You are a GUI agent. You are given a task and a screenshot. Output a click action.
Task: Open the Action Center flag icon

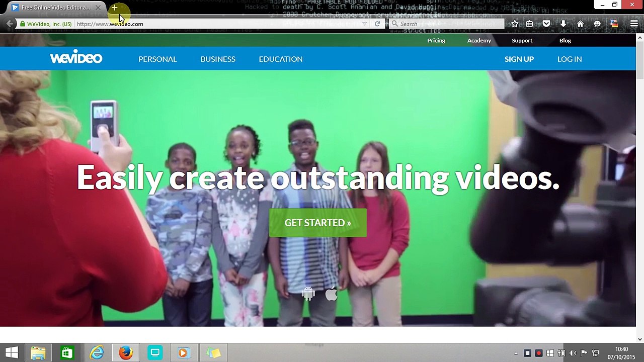point(584,353)
